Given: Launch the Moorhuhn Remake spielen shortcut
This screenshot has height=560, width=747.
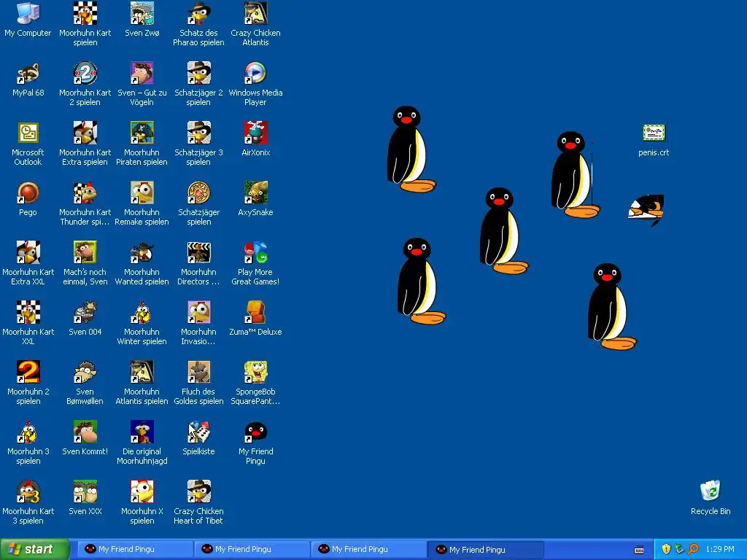Looking at the screenshot, I should (142, 192).
